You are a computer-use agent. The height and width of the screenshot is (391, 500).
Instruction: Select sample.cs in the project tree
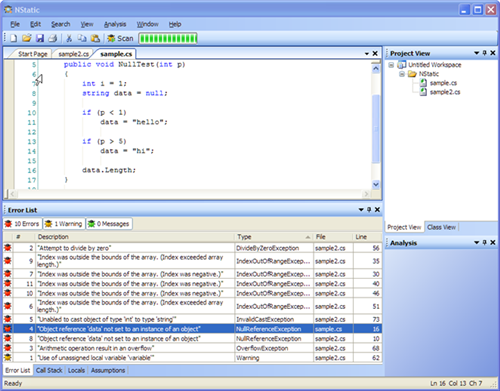(443, 83)
